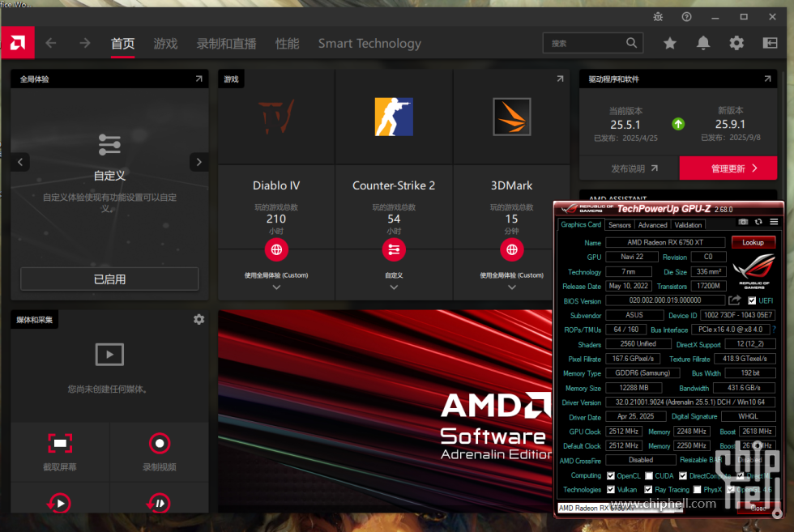
Task: Open the 录制和直播 tab
Action: 226,44
